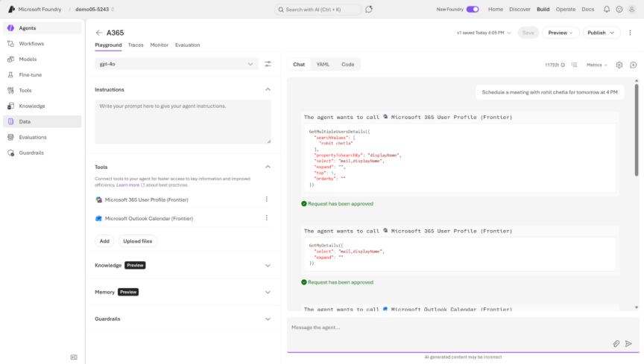The height and width of the screenshot is (364, 644).
Task: Click the Save button
Action: pyautogui.click(x=528, y=33)
